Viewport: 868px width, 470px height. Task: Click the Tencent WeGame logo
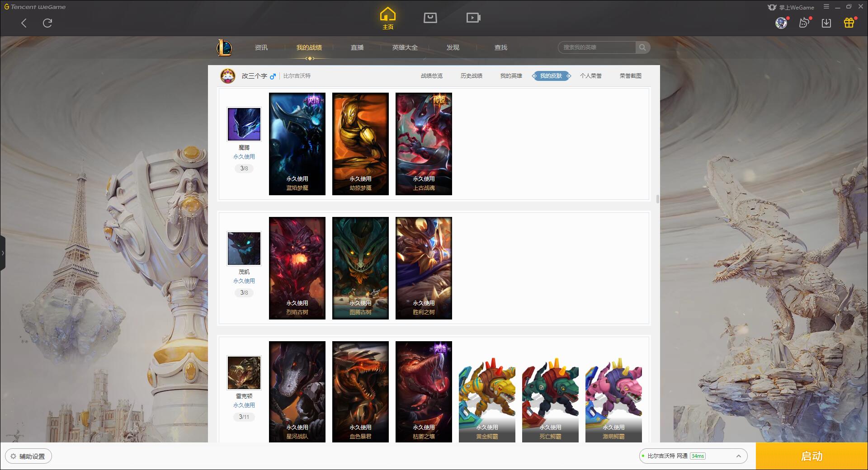(35, 7)
